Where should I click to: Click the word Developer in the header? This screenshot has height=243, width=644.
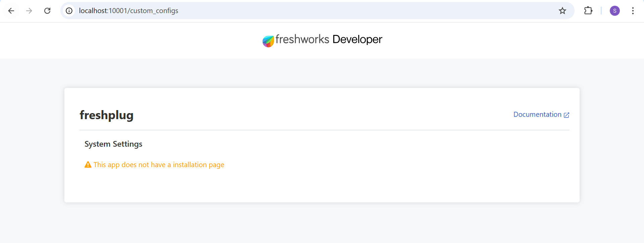click(357, 39)
